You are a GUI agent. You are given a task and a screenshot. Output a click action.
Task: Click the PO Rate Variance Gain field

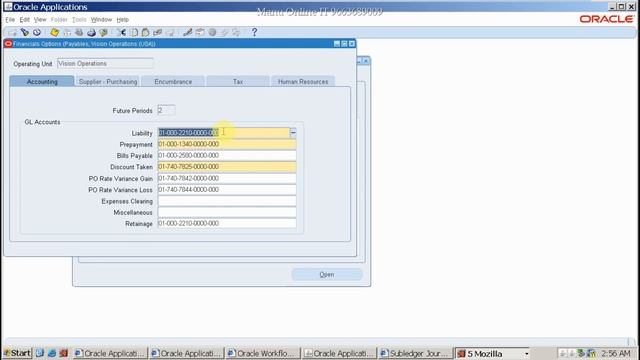(x=227, y=178)
